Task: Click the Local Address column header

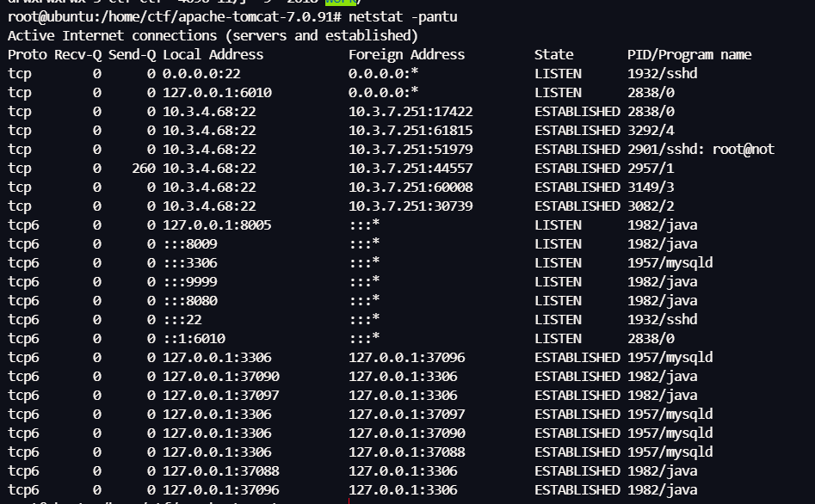Action: (x=213, y=55)
